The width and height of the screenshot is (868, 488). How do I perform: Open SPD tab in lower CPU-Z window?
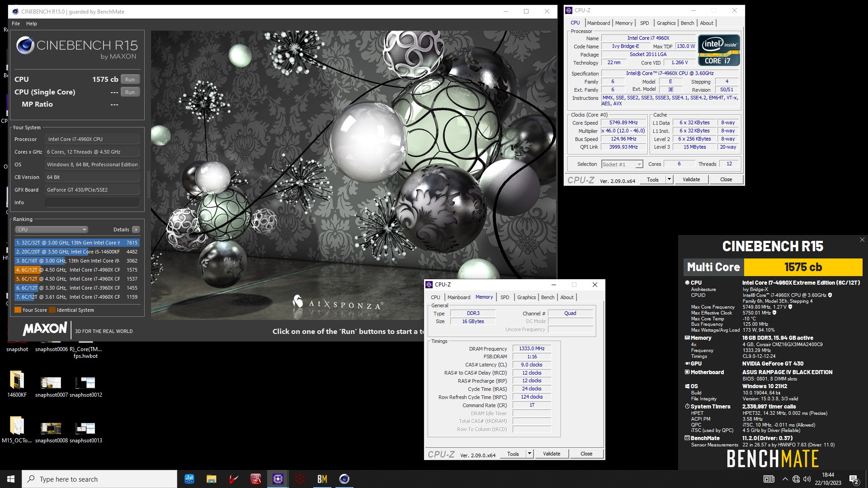click(x=505, y=297)
